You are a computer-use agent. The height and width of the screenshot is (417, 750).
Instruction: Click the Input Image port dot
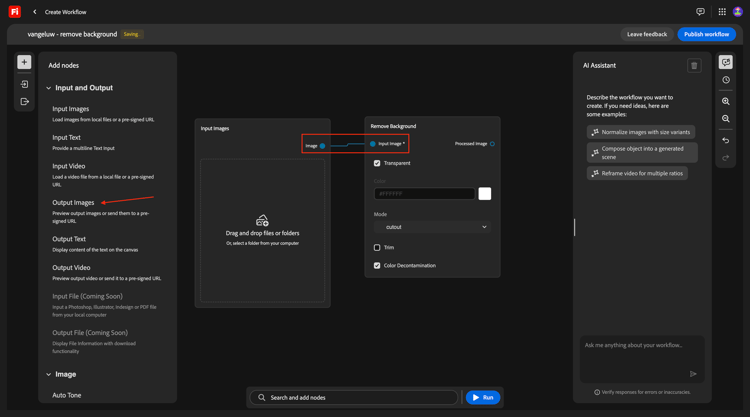coord(373,143)
